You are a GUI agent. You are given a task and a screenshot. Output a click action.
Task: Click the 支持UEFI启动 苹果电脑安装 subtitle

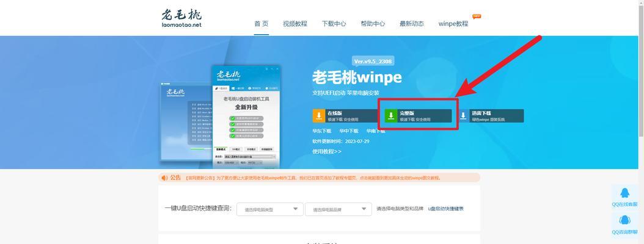[x=345, y=93]
